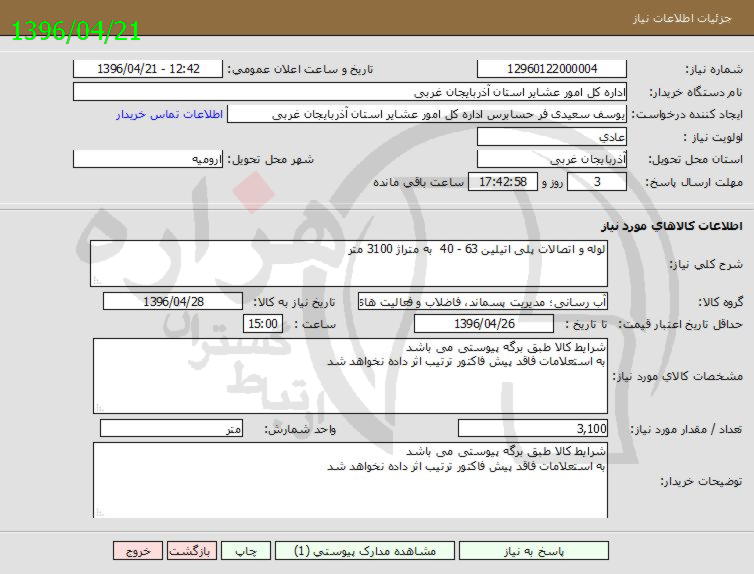
Task: Click the شرح کلی نیاز label
Action: pyautogui.click(x=706, y=264)
